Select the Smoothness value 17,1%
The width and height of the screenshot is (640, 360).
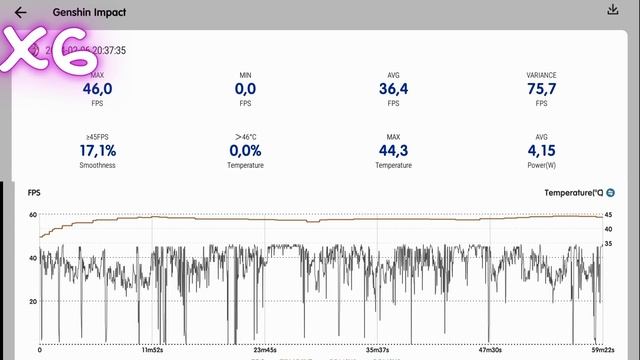[98, 151]
